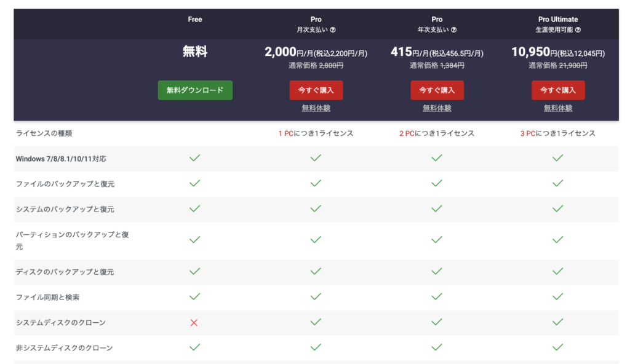Open 無料体験 link under Pro 月次支払い

click(x=316, y=108)
